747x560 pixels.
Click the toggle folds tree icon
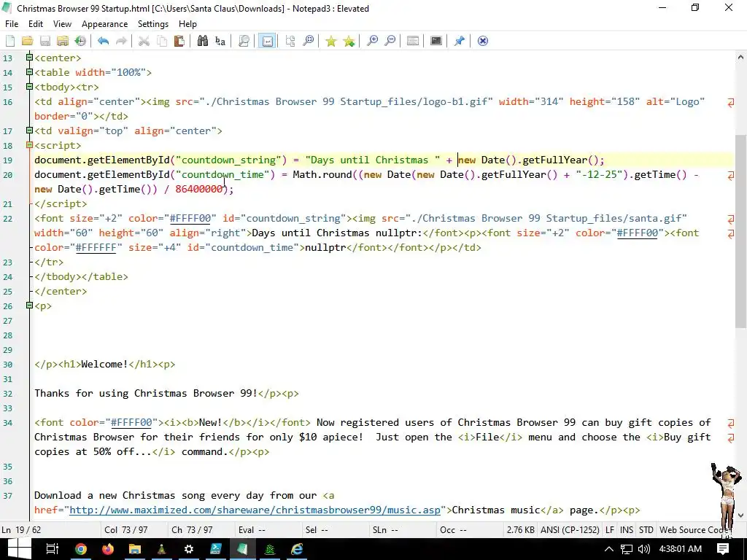point(290,41)
